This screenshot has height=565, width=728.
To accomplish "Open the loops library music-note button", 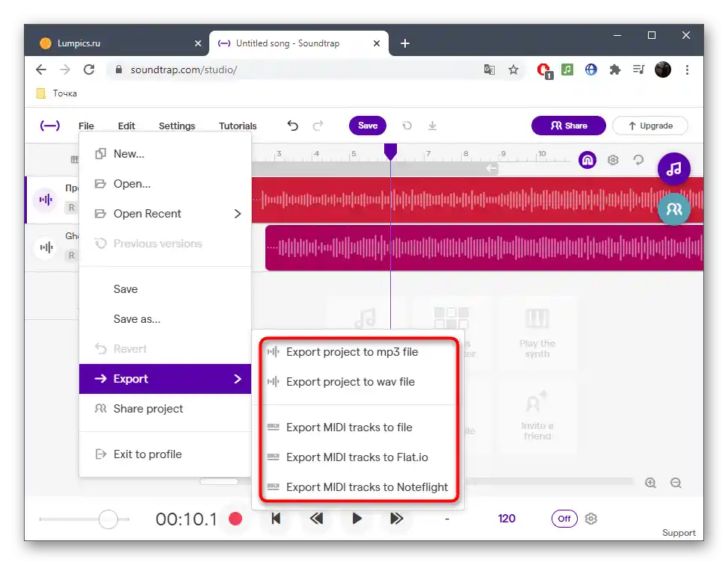I will 673,168.
